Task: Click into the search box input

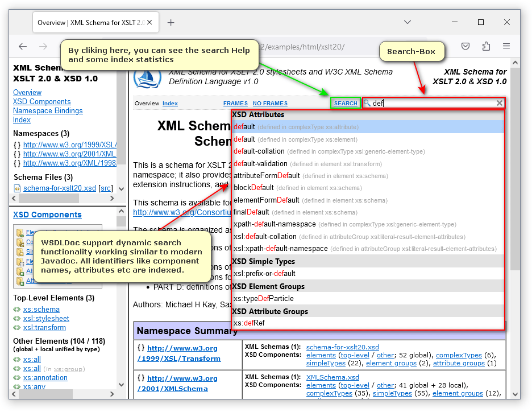Action: tap(432, 103)
